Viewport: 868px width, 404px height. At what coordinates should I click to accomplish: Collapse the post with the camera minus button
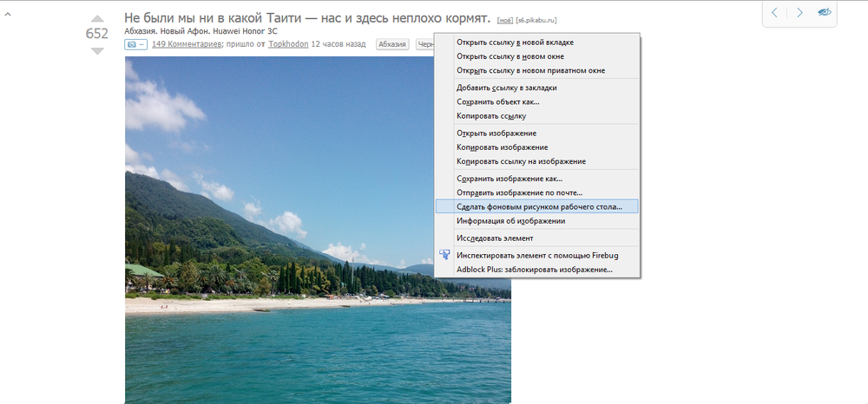coord(135,43)
